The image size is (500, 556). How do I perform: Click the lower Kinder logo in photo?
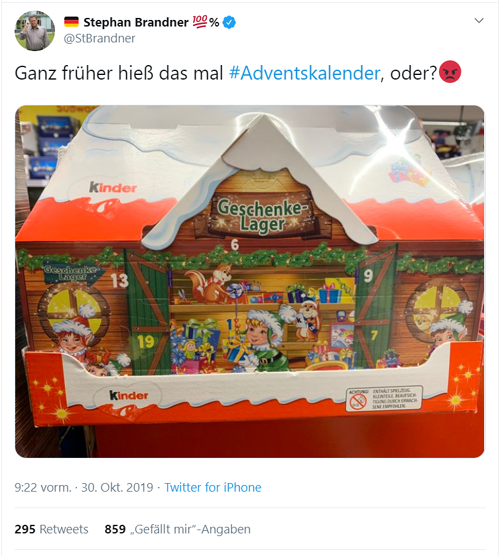point(128,395)
